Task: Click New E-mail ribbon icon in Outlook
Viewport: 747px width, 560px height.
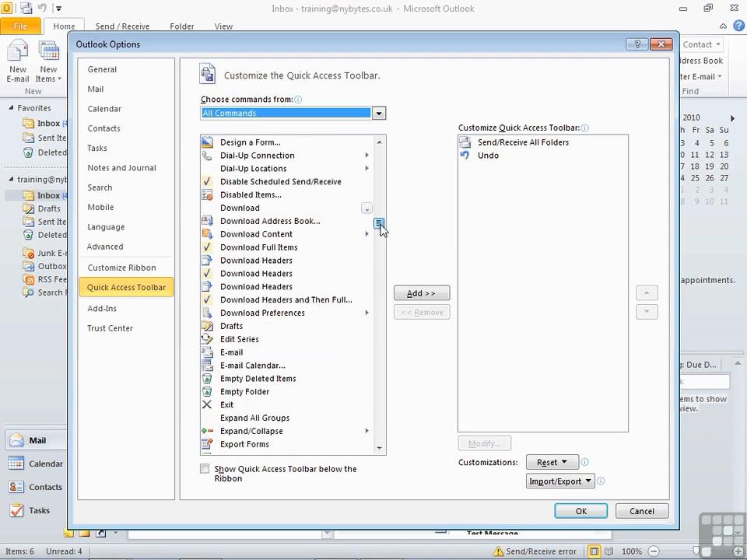Action: 18,51
